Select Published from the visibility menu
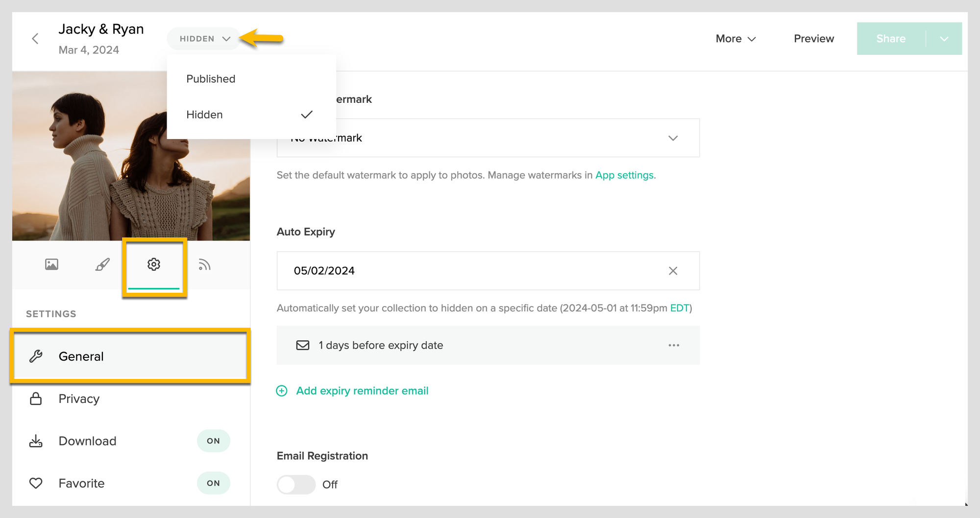The height and width of the screenshot is (518, 980). pos(210,78)
